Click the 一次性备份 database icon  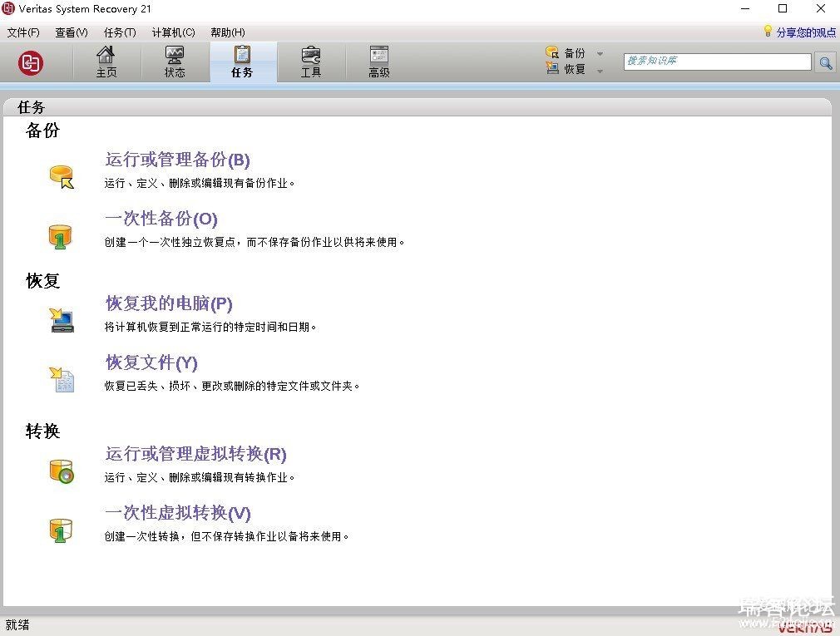60,237
